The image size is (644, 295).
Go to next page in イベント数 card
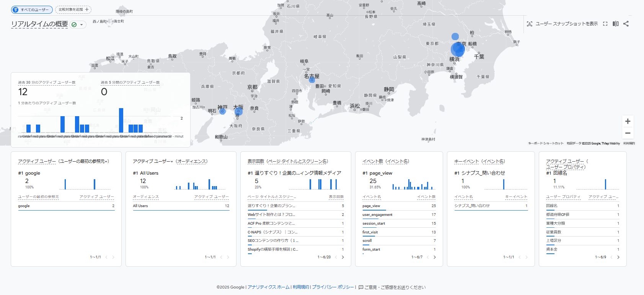(434, 257)
